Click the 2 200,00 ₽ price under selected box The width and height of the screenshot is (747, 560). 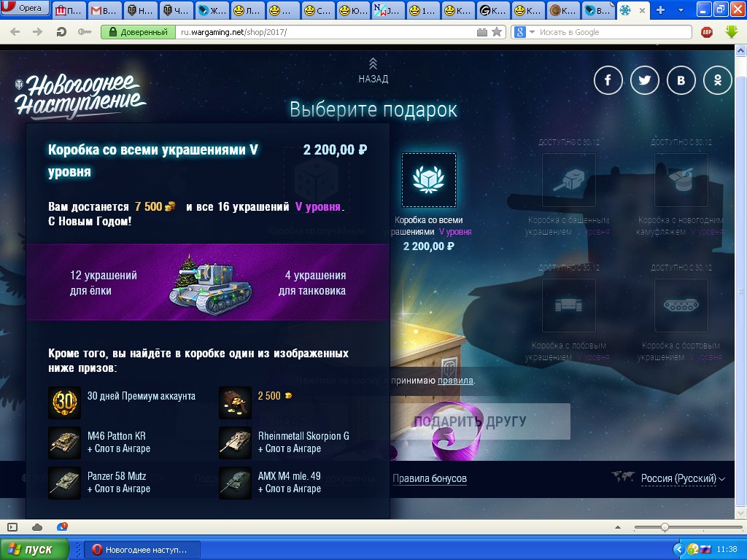[429, 246]
